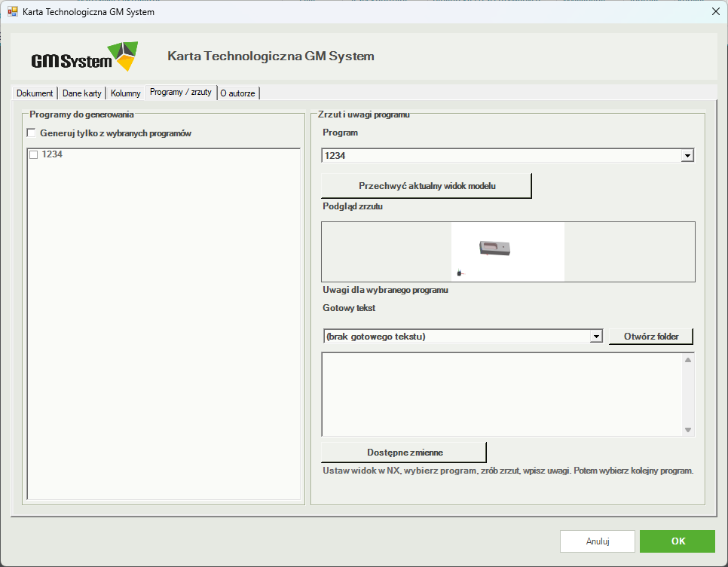Expand the Gotowy tekst combo box arrow
728x567 pixels.
596,337
